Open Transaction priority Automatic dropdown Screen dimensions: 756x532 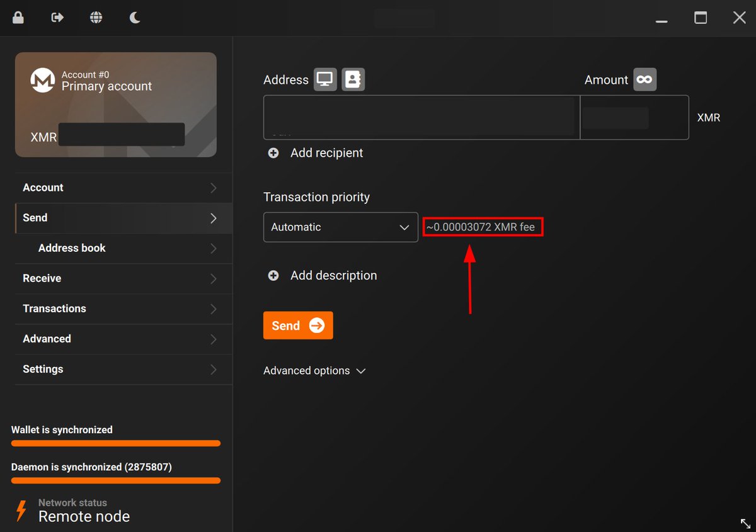click(x=341, y=227)
